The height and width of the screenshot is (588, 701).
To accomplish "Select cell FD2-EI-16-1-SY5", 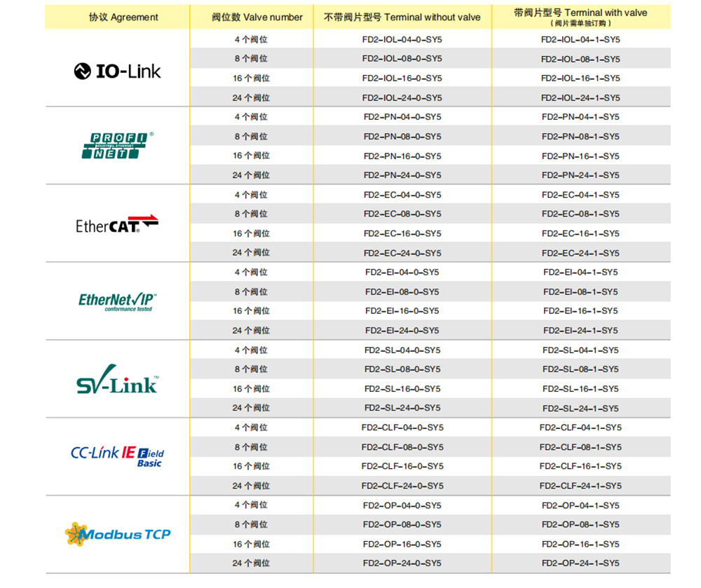I will tap(580, 311).
